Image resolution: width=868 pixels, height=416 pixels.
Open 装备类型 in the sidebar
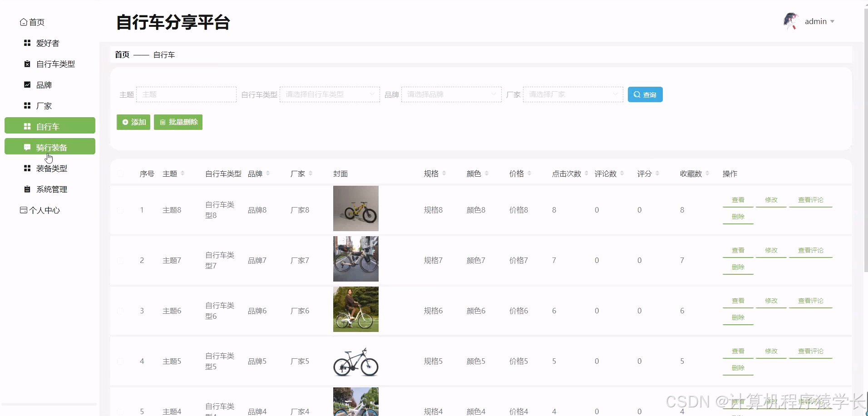50,168
